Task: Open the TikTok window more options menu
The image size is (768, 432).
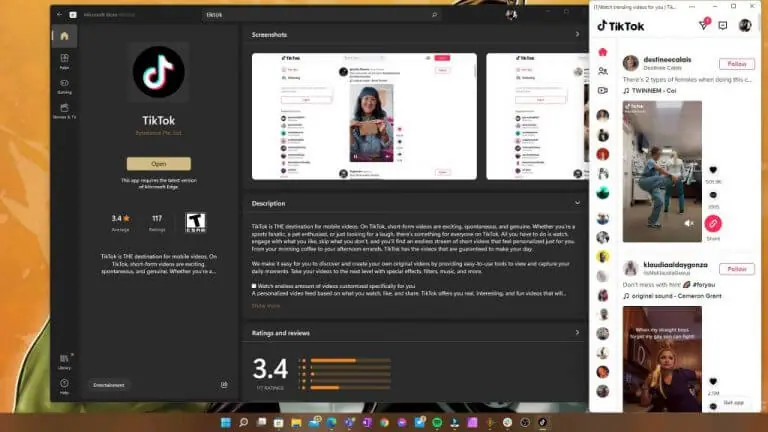Action: [x=692, y=7]
